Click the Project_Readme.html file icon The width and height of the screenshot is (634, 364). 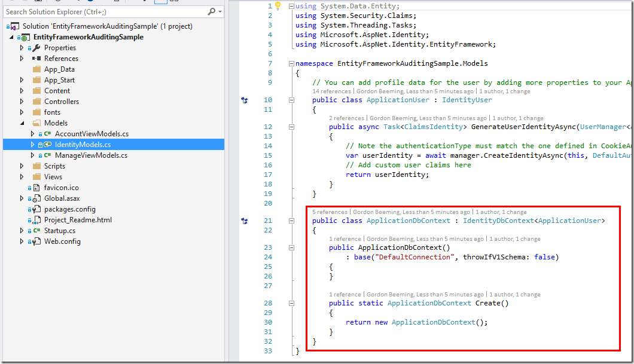point(36,220)
